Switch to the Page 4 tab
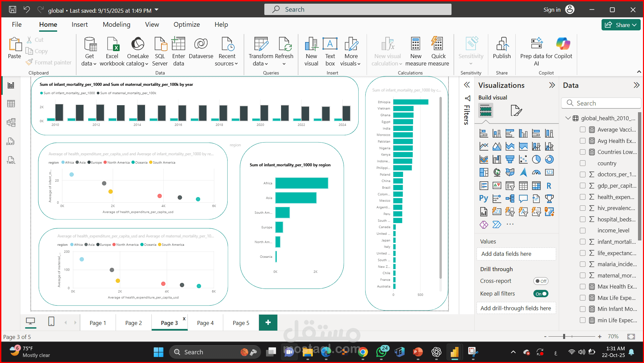Screen dimensions: 644x363 coord(205,323)
